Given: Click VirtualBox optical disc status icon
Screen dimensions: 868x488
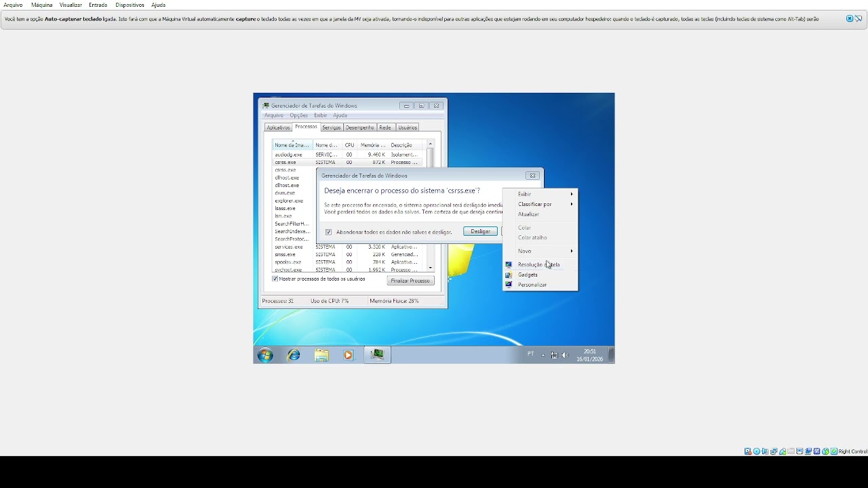Looking at the screenshot, I should click(x=757, y=451).
